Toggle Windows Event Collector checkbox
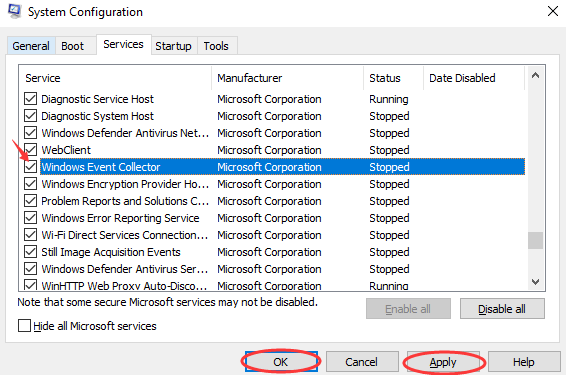The width and height of the screenshot is (566, 375). [x=30, y=166]
